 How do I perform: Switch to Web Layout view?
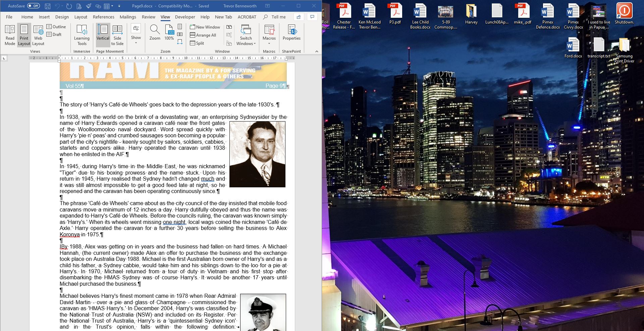click(x=38, y=35)
